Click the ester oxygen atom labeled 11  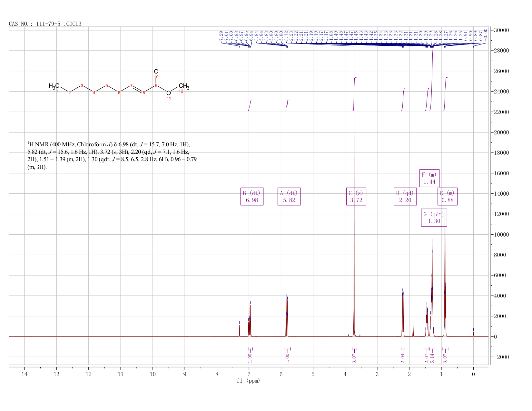click(x=168, y=93)
